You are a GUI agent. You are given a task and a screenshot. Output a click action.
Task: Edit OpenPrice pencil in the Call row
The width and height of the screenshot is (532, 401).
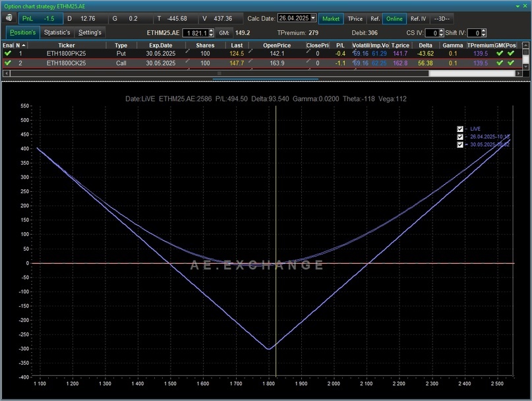(x=251, y=61)
